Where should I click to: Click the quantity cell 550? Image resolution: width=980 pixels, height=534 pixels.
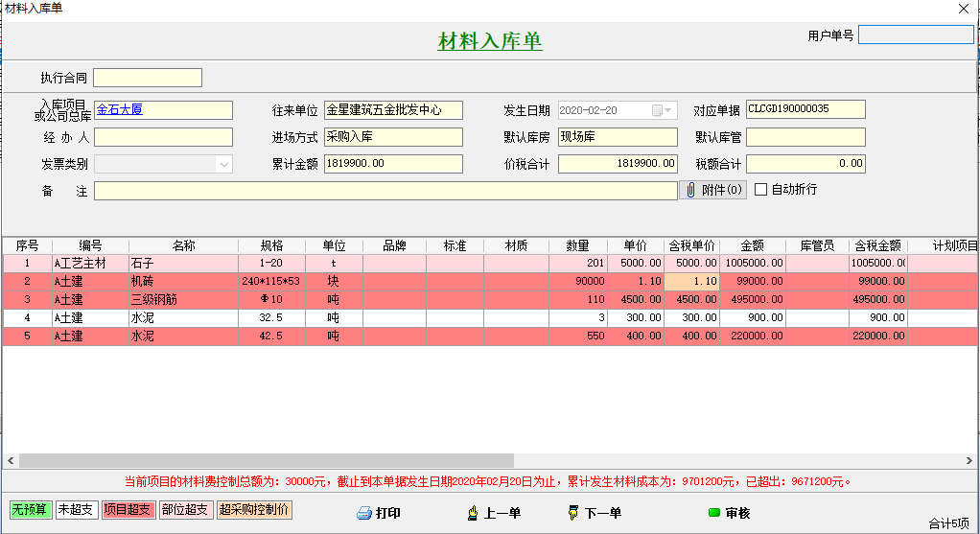[578, 336]
